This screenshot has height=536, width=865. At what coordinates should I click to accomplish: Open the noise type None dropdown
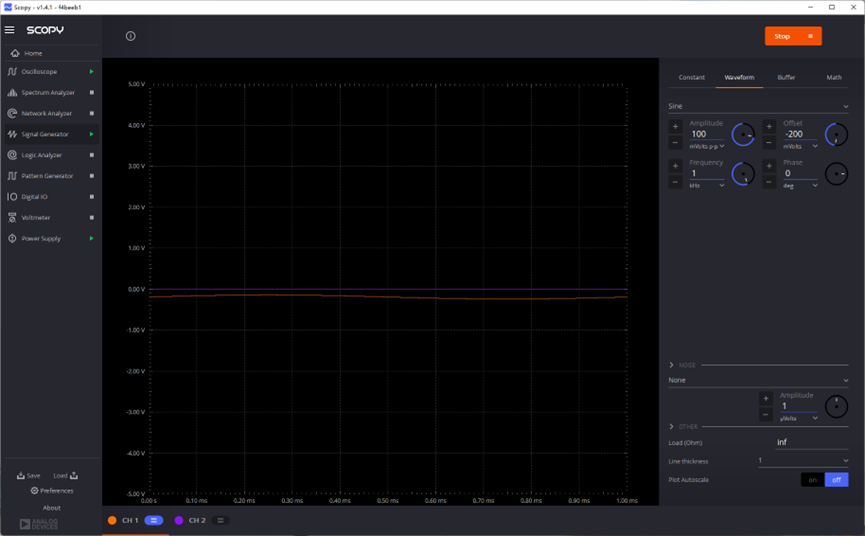tap(758, 380)
